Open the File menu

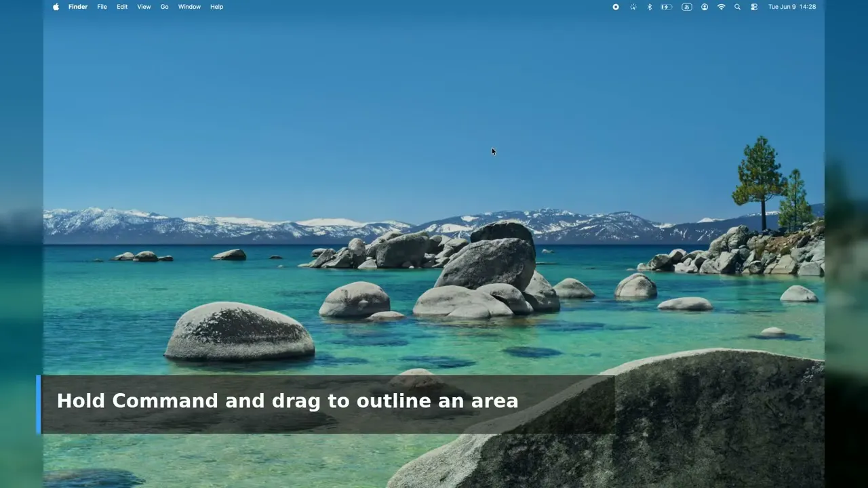click(102, 7)
